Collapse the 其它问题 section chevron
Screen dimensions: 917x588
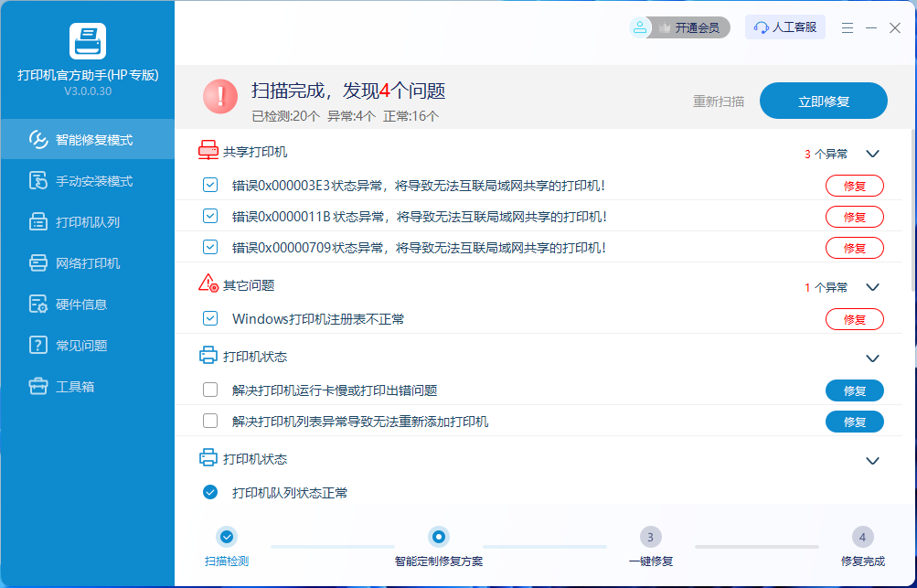872,287
